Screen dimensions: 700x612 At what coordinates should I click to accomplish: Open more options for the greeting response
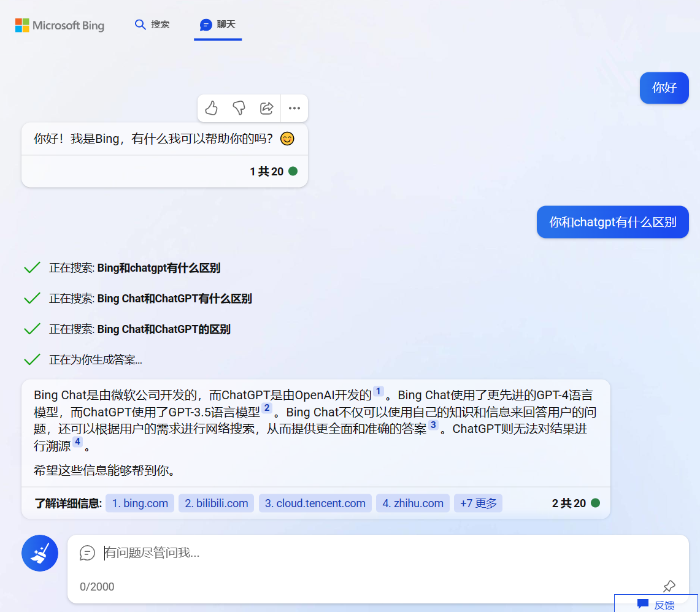click(x=294, y=108)
